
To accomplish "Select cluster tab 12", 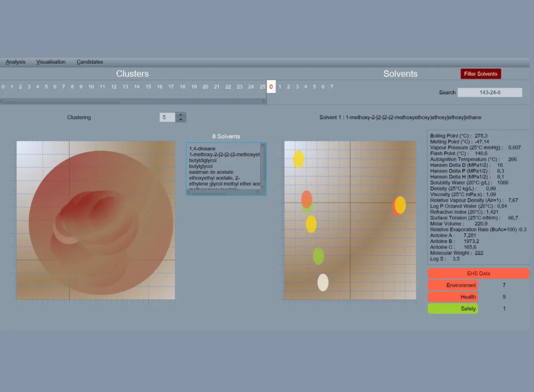I will 114,87.
